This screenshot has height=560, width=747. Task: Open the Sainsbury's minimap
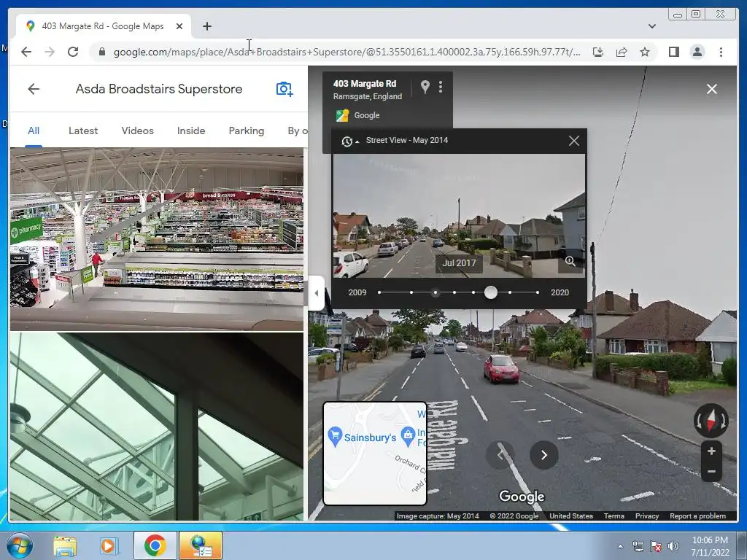375,454
